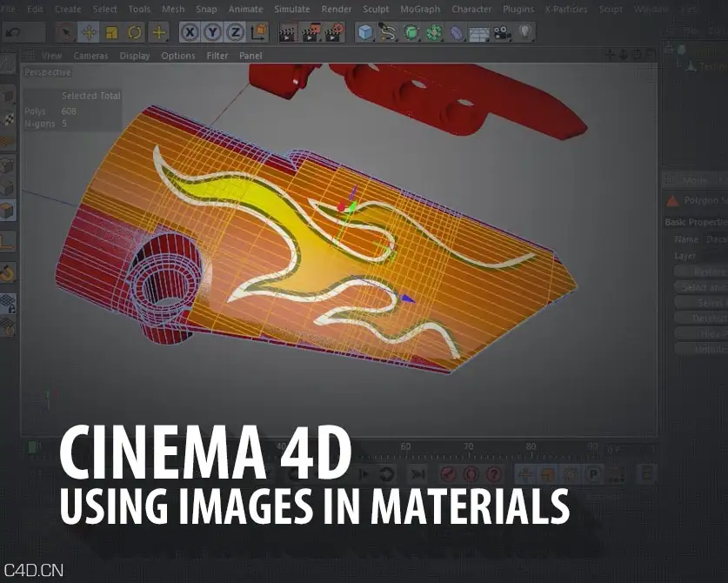Switch to Points mode

click(8, 165)
